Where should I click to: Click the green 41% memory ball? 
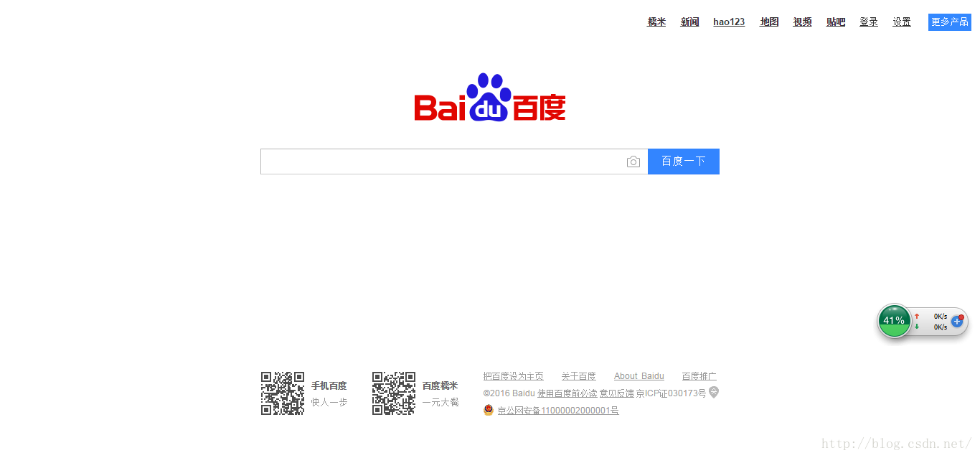click(894, 320)
